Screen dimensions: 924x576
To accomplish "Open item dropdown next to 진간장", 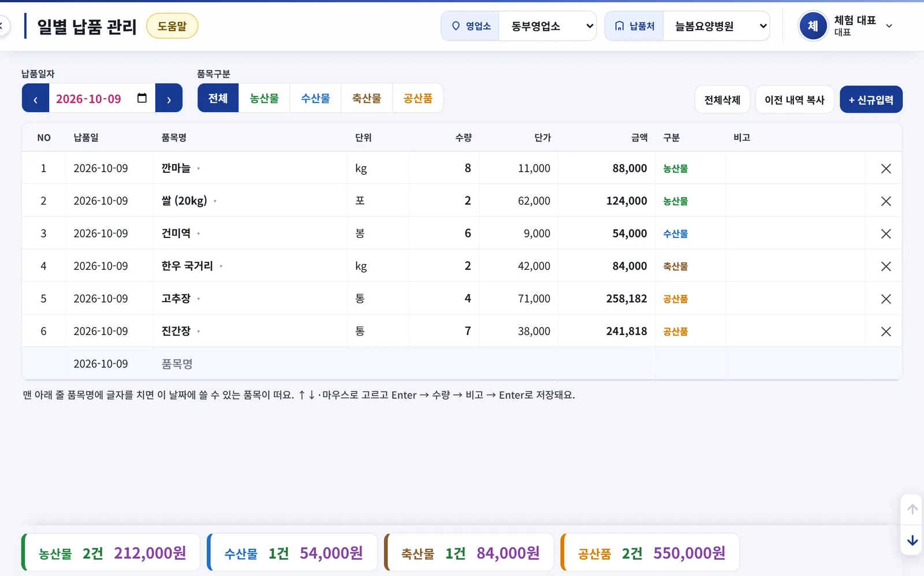I will pos(199,332).
